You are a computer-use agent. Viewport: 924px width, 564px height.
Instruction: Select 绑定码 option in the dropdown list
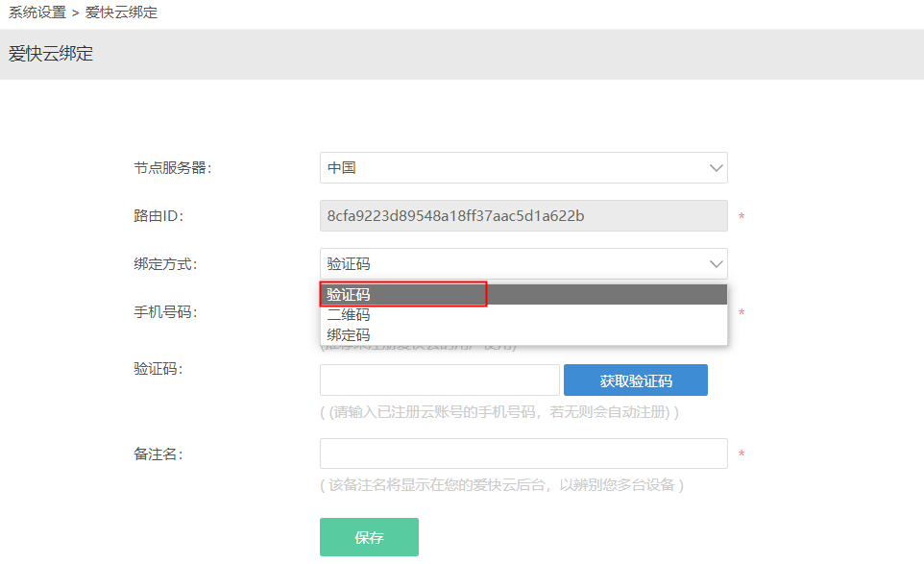click(523, 334)
